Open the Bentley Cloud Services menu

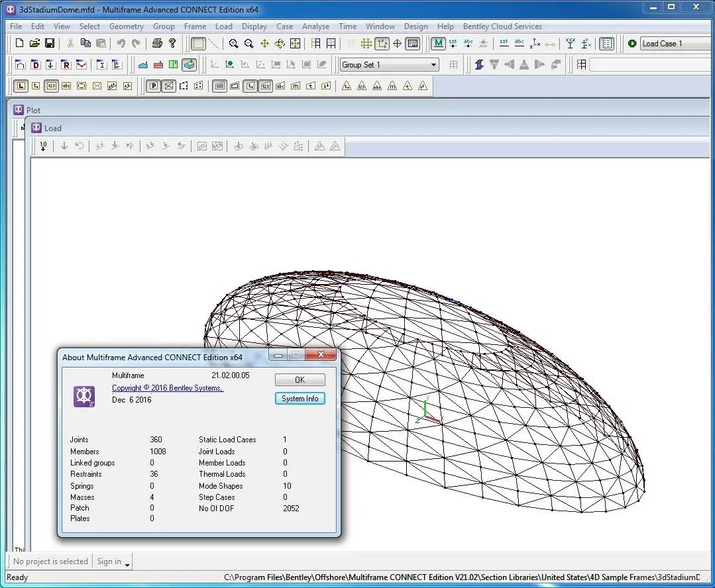pyautogui.click(x=502, y=26)
